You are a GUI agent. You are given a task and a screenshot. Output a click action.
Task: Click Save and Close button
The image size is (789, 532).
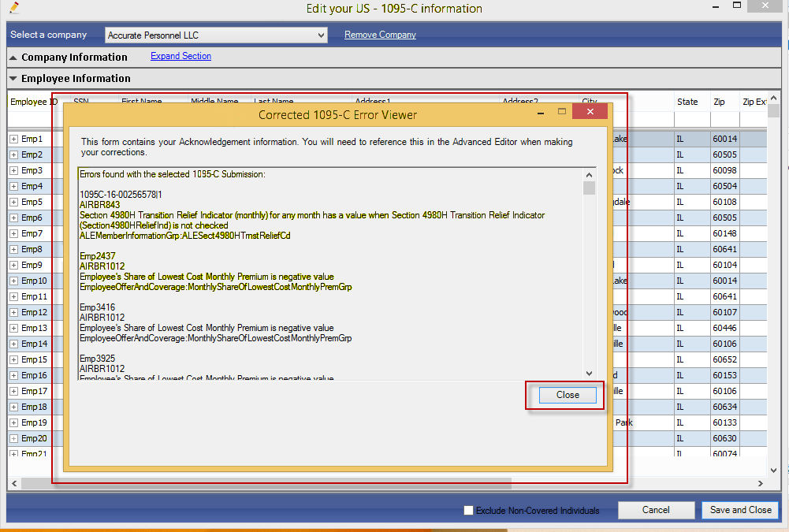[740, 510]
